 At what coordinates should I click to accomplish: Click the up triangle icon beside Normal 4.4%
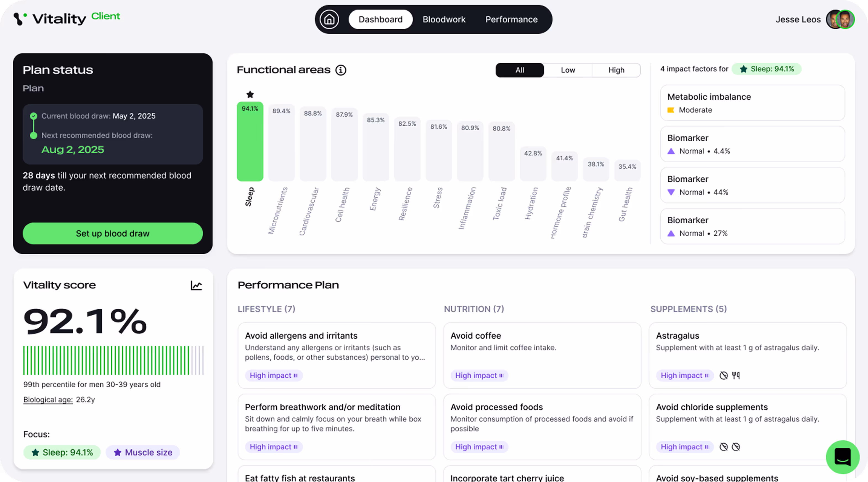click(x=671, y=151)
